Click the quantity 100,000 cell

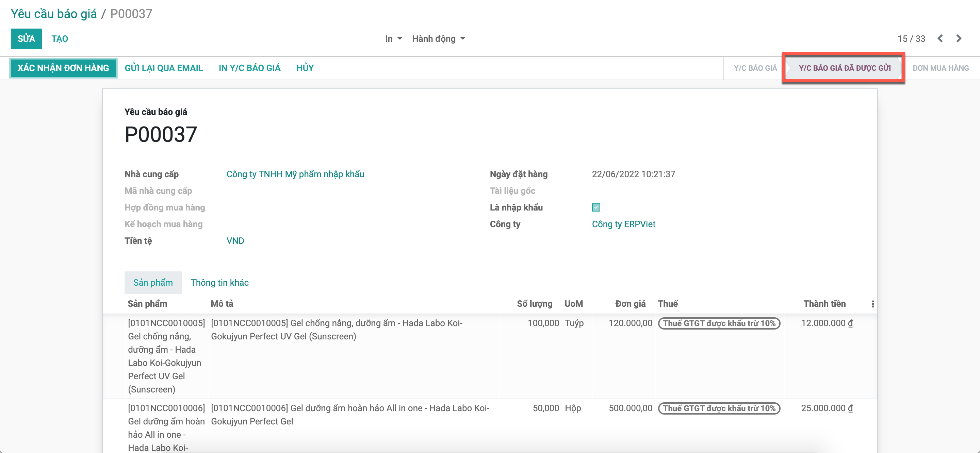543,323
